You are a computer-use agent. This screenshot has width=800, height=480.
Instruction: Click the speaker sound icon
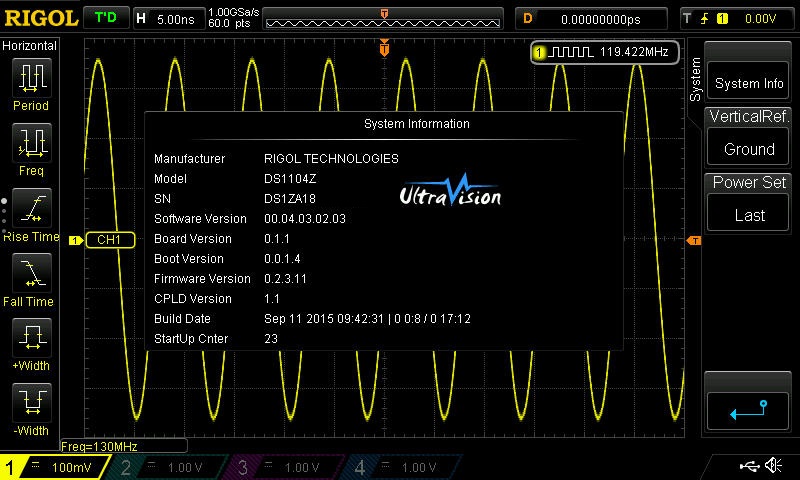773,466
